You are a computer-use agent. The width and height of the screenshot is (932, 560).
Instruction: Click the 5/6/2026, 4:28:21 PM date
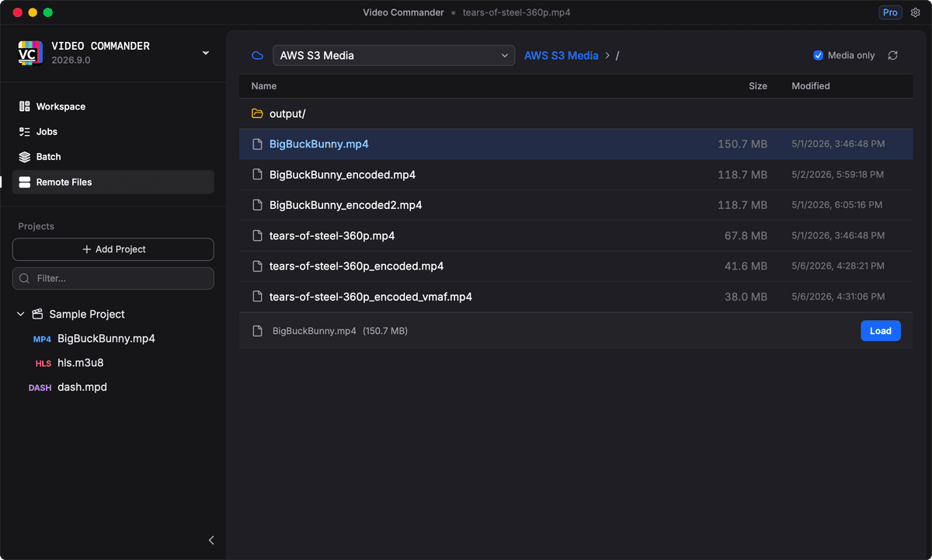(x=838, y=266)
